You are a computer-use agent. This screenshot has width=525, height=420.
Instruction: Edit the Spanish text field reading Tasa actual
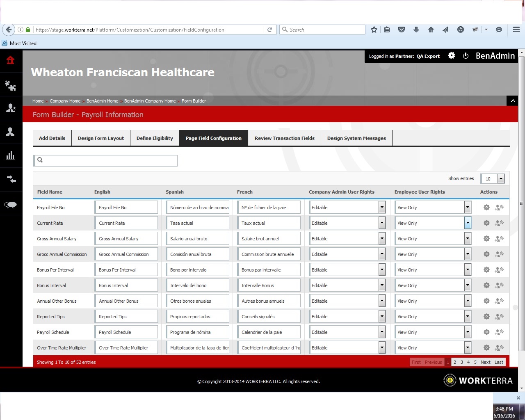[198, 223]
